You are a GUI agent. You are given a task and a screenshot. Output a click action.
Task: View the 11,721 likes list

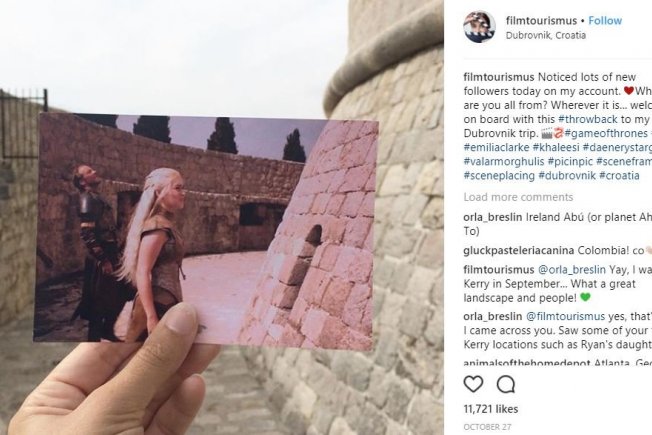491,409
